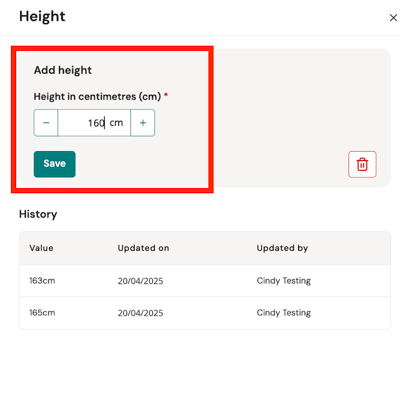
Task: Select the Value column header
Action: pos(41,248)
